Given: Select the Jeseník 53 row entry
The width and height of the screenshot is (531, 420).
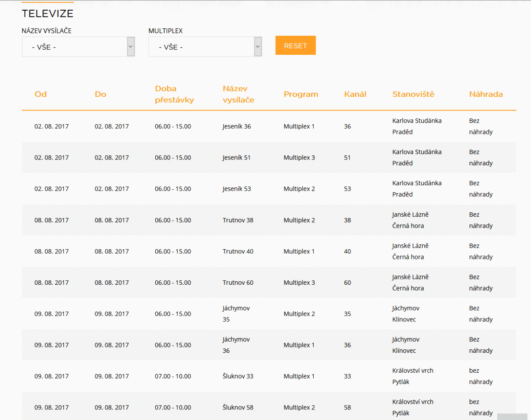Looking at the screenshot, I should [x=237, y=189].
